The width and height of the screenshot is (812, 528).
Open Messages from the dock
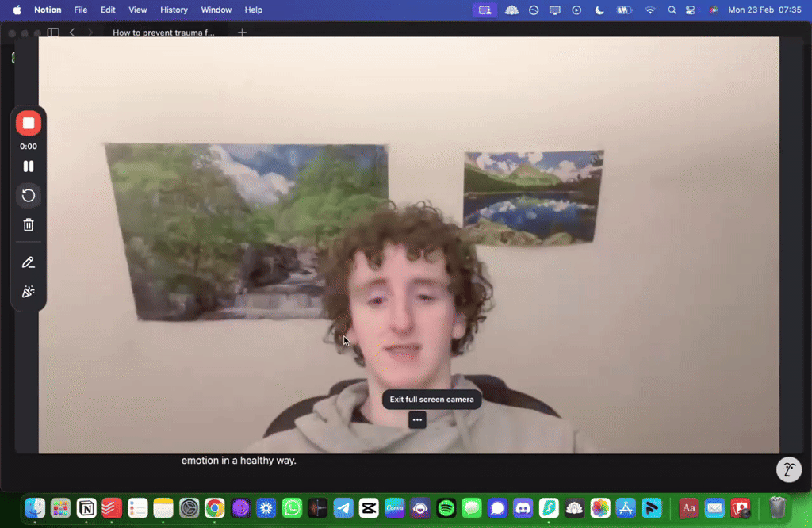tap(472, 508)
